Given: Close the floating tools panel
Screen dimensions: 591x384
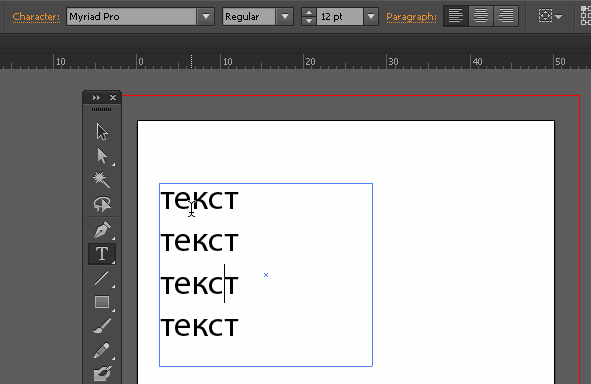Looking at the screenshot, I should [113, 98].
